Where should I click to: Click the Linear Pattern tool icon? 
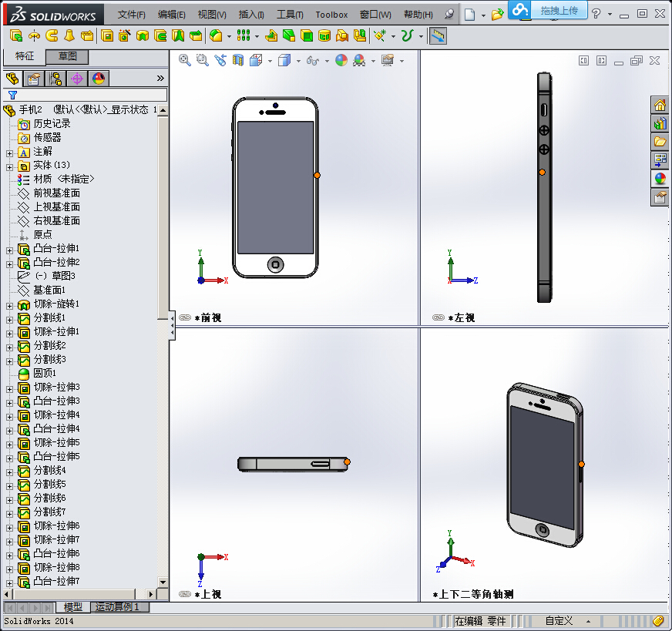pyautogui.click(x=244, y=36)
